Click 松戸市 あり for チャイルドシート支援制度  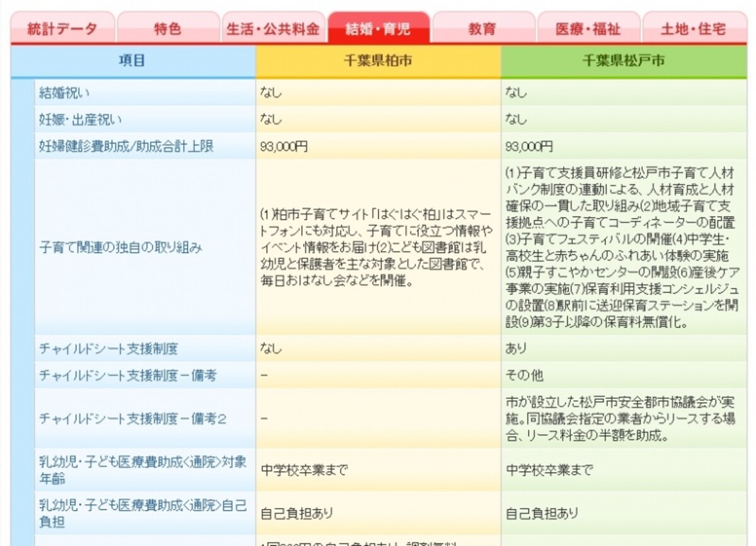pos(516,348)
